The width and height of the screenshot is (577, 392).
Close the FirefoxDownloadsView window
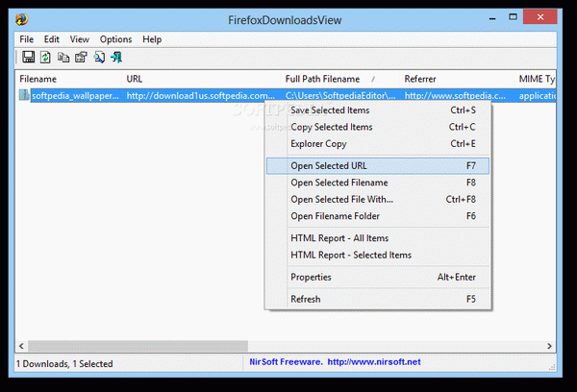pyautogui.click(x=540, y=17)
